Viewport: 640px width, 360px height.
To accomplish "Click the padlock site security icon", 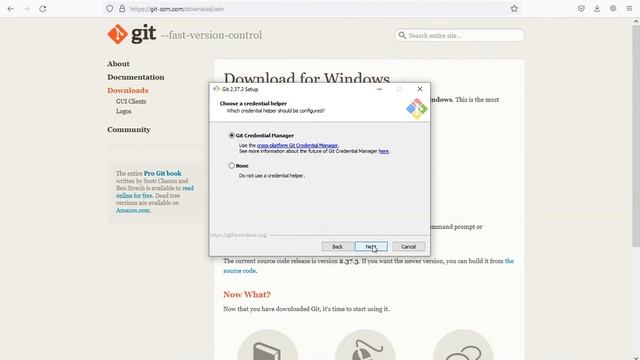I will (122, 9).
